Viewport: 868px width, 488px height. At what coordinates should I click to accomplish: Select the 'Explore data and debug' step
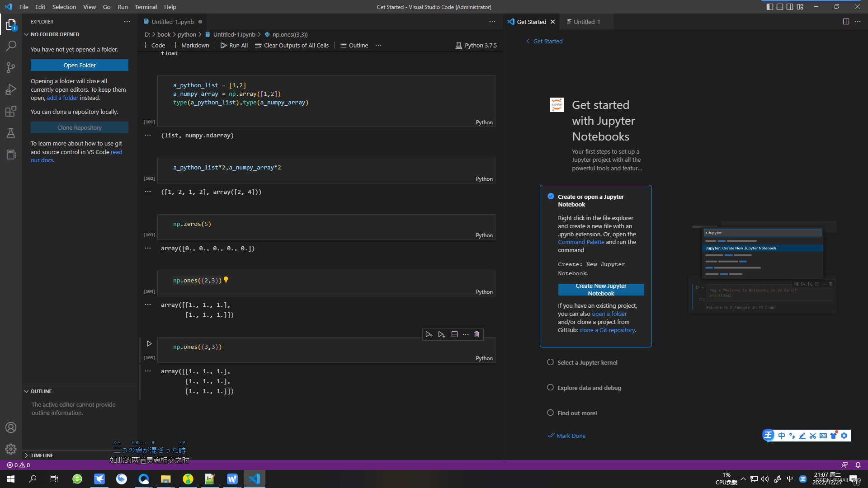point(589,388)
